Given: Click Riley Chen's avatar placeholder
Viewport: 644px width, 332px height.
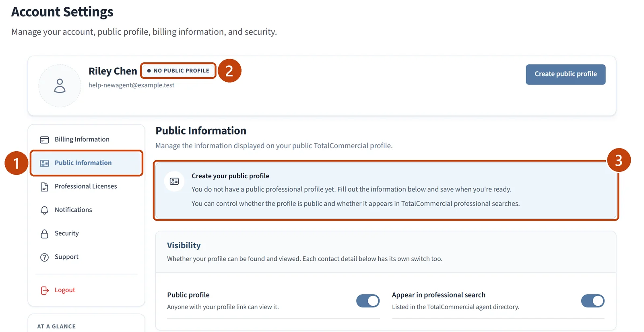Looking at the screenshot, I should (x=60, y=86).
